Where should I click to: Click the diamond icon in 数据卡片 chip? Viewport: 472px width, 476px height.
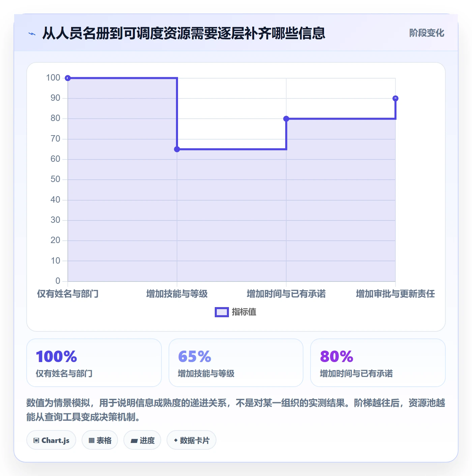click(176, 440)
